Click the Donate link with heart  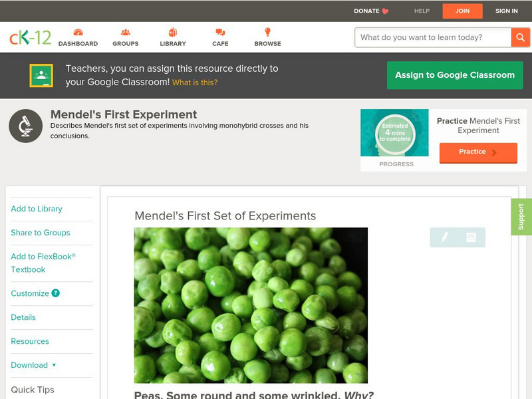pos(371,11)
